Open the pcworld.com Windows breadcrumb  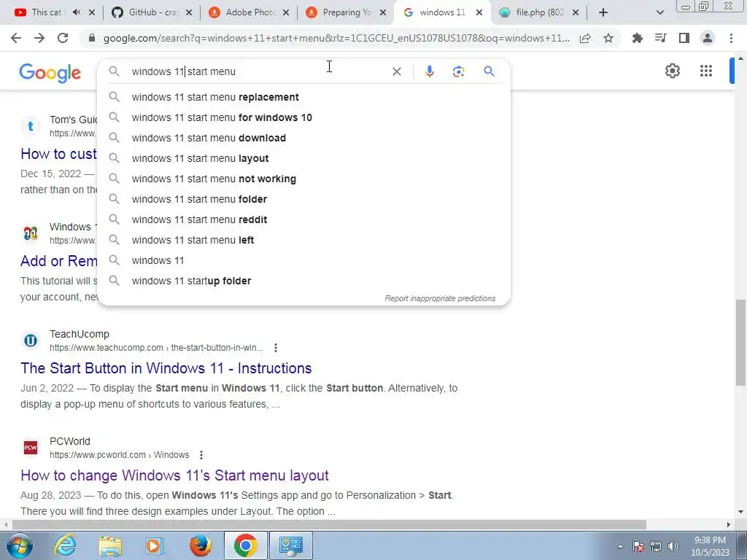coord(119,455)
